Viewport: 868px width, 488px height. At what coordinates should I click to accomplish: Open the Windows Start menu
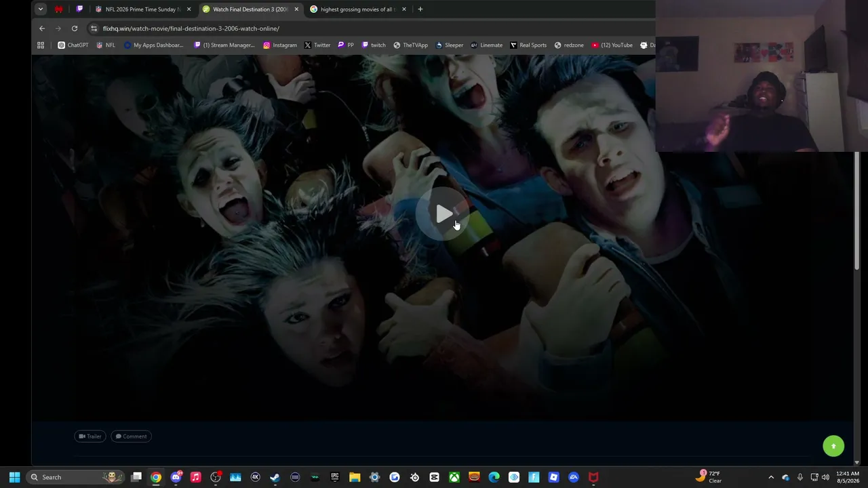[x=14, y=477]
